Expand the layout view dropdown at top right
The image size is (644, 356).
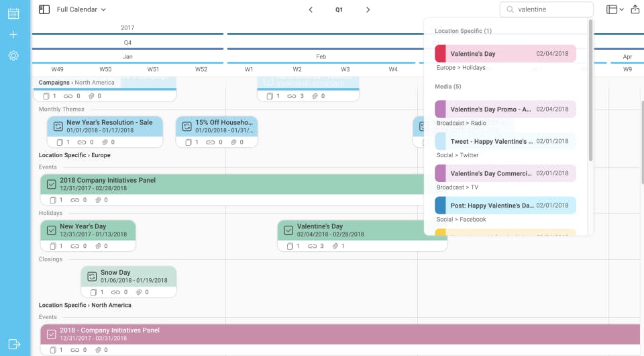[x=615, y=9]
